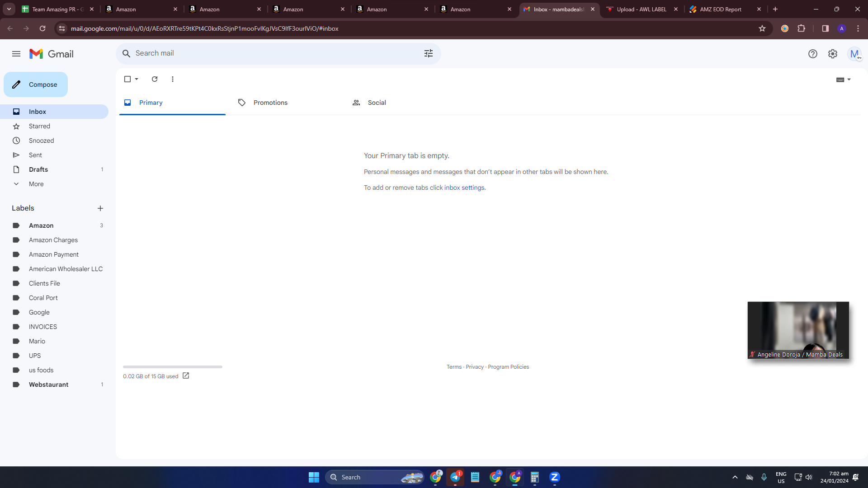View site information icon in address bar

click(62, 28)
